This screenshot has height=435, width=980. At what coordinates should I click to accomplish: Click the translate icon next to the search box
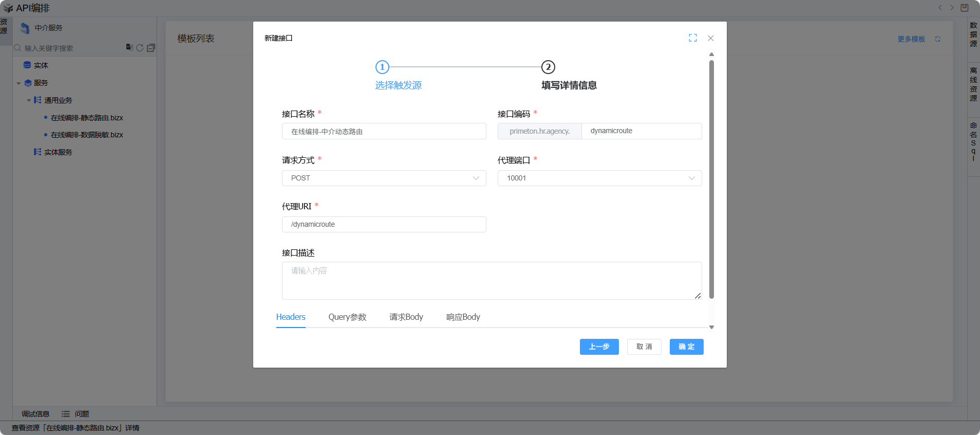pos(129,47)
